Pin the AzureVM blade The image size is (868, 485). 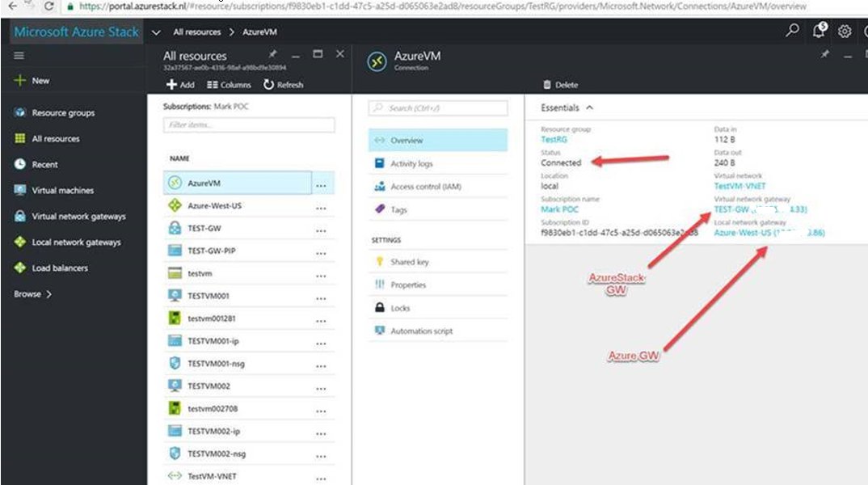[825, 54]
